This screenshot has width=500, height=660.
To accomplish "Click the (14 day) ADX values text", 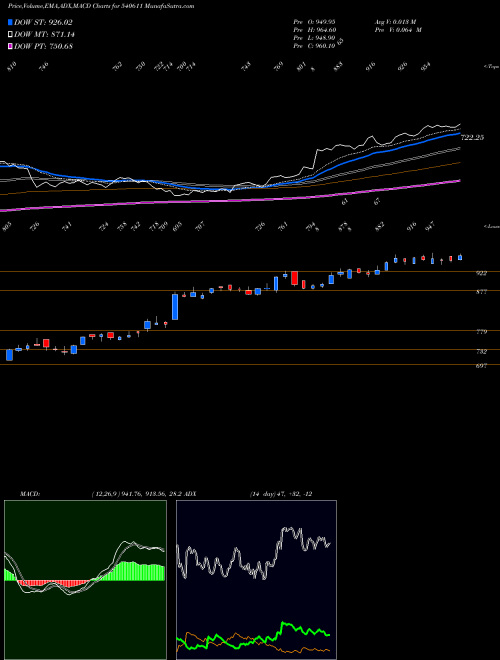I will [x=279, y=494].
